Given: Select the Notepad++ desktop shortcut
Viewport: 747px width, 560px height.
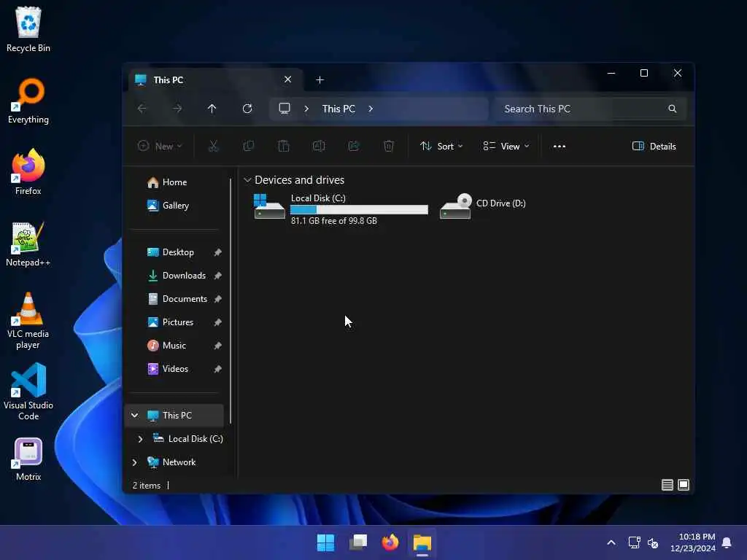Looking at the screenshot, I should click(x=28, y=244).
